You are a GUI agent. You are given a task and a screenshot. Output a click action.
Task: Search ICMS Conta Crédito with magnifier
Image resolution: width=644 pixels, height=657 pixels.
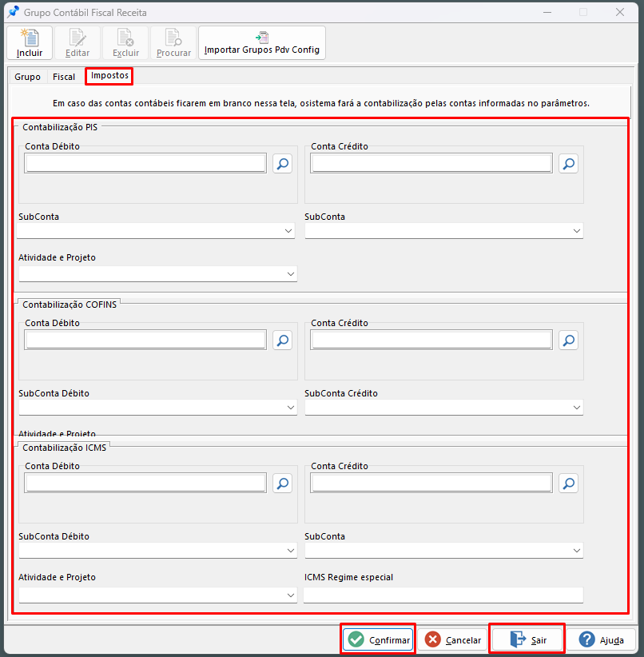click(x=569, y=483)
